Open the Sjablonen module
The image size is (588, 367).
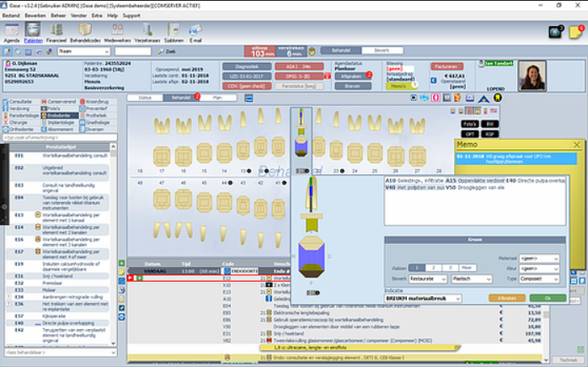pyautogui.click(x=174, y=33)
